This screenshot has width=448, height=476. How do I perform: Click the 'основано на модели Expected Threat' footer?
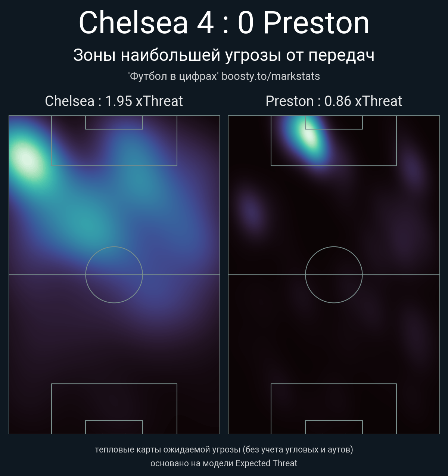pyautogui.click(x=224, y=463)
